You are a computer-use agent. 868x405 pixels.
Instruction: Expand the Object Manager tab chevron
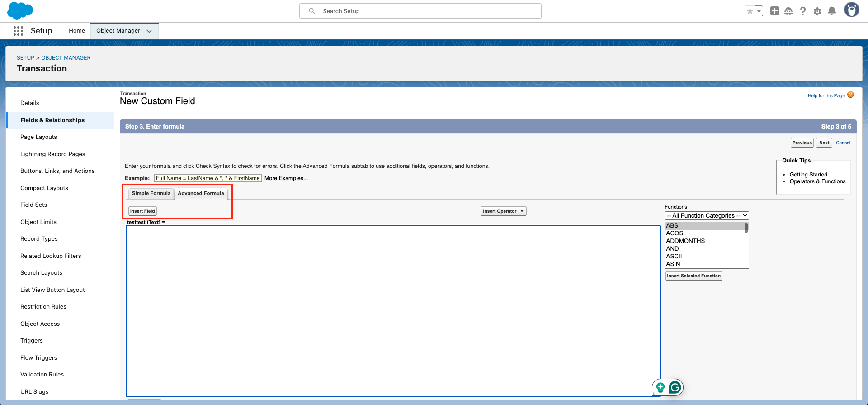click(x=149, y=31)
